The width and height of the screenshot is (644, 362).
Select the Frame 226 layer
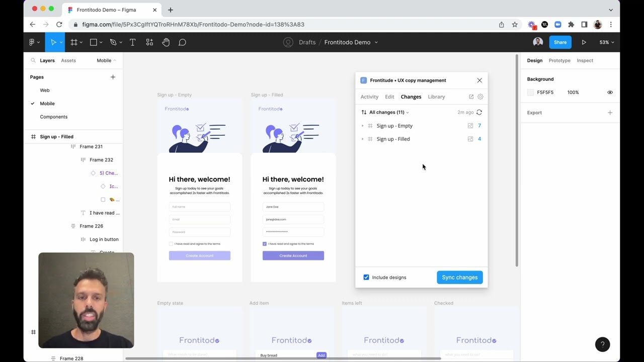(x=91, y=226)
